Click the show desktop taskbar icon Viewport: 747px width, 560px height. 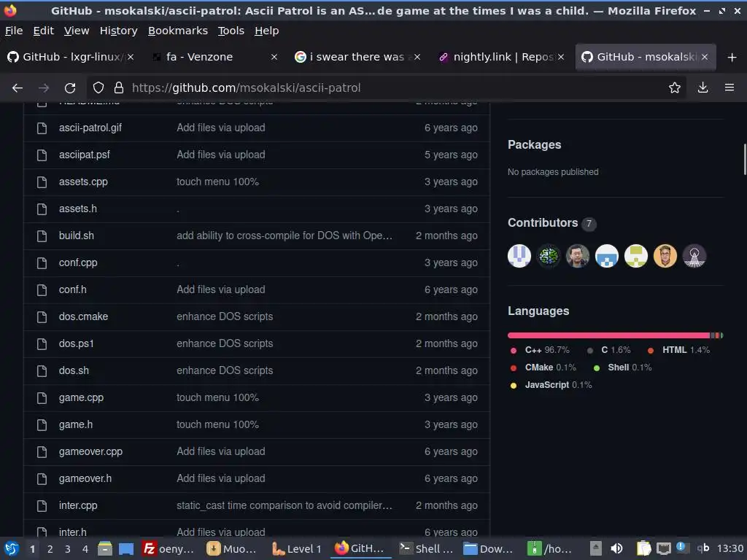(x=125, y=548)
